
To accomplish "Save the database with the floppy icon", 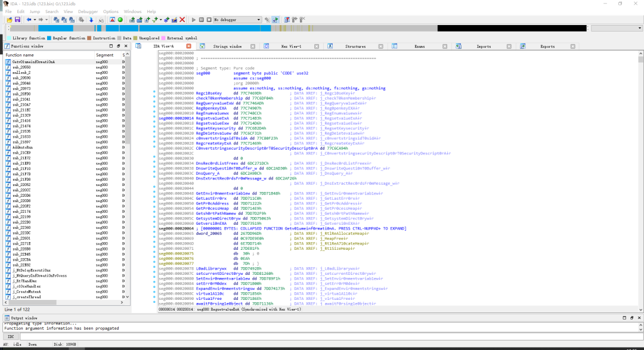I will (x=17, y=20).
